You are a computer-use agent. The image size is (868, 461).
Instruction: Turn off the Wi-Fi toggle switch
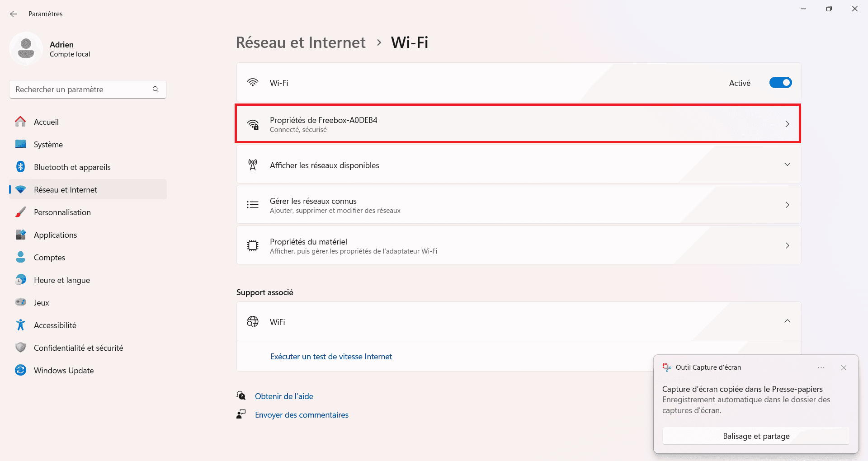[781, 83]
